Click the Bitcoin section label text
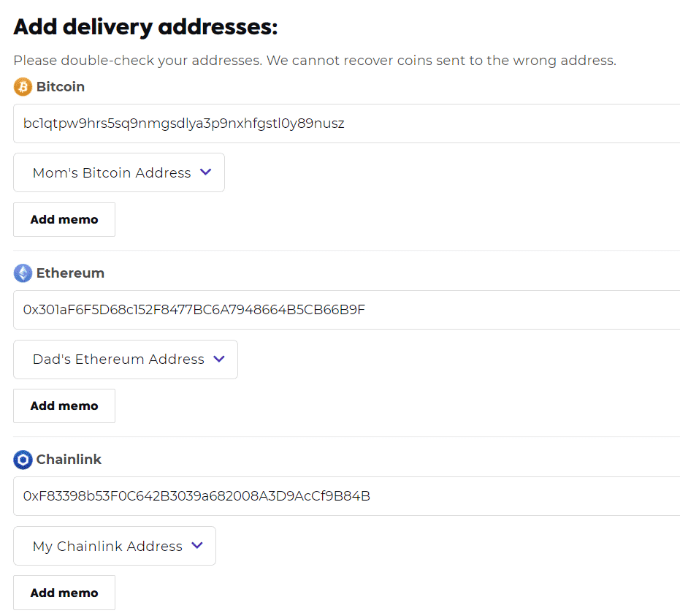The height and width of the screenshot is (616, 680). point(61,87)
